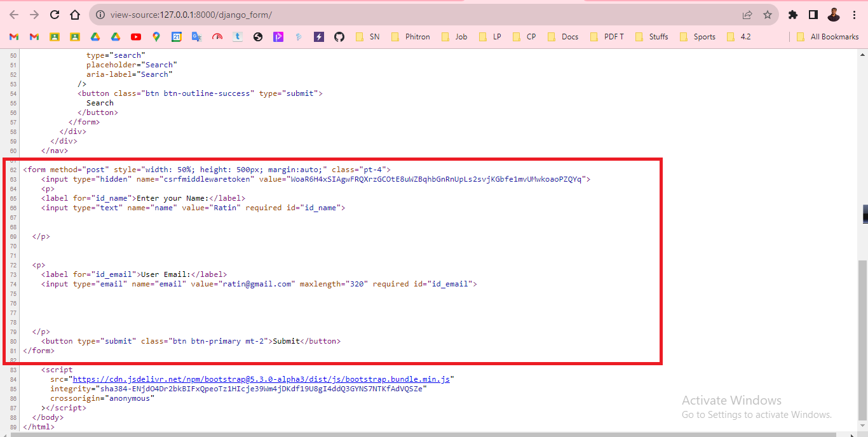This screenshot has width=868, height=437.
Task: Click the value="Ratin" attribute text
Action: [x=212, y=208]
